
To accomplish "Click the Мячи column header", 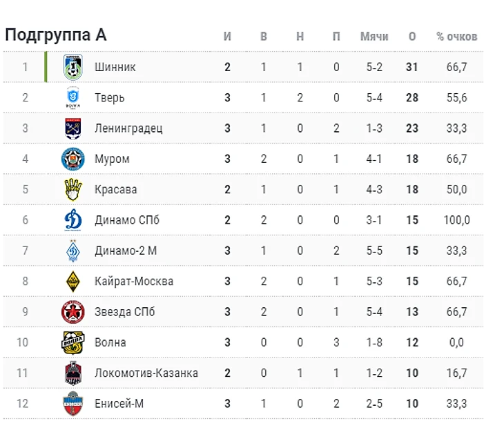I will [x=374, y=37].
